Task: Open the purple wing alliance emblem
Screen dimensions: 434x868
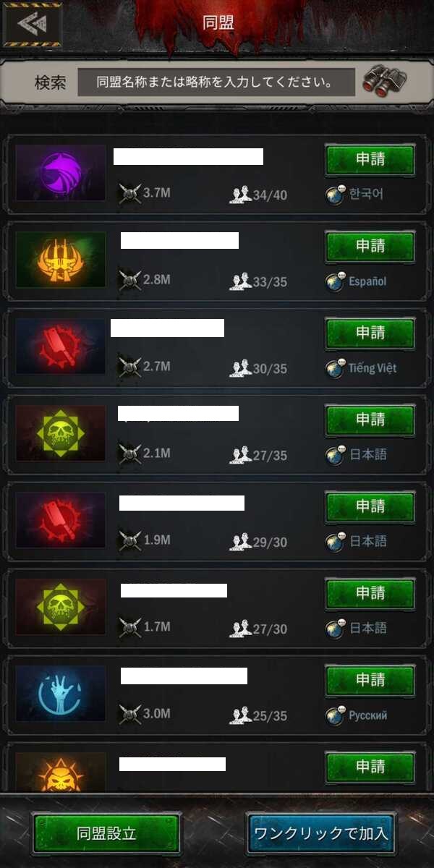Action: tap(61, 173)
